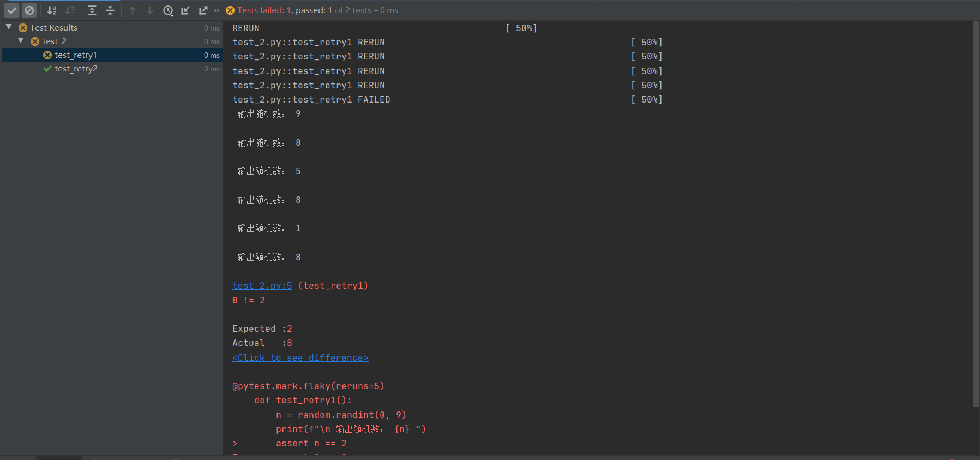Select the passed test_retry2 row
Viewport: 980px width, 460px height.
tap(112, 68)
